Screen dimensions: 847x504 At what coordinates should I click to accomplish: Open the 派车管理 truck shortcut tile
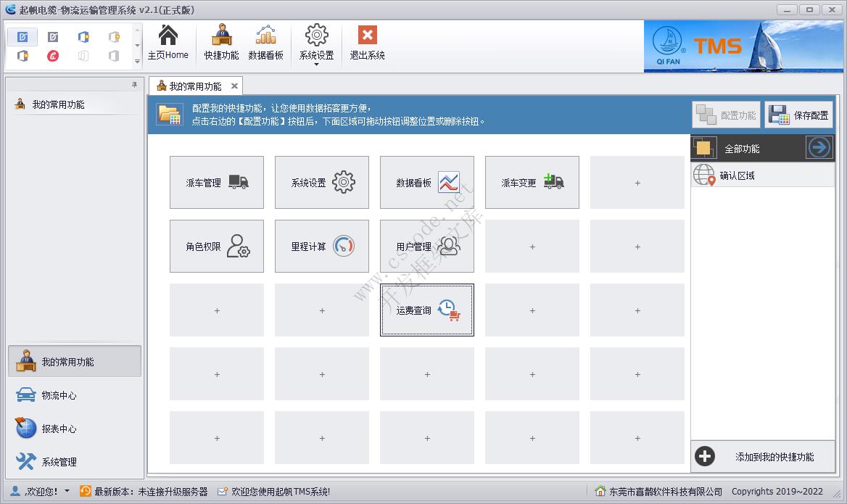(216, 183)
